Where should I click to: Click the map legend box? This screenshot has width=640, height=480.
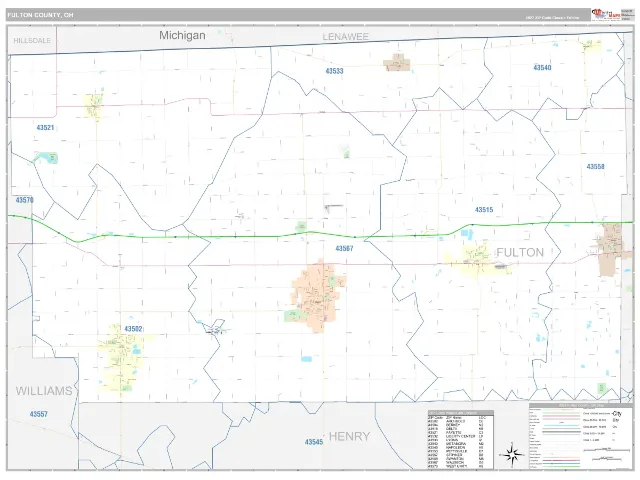(580, 436)
